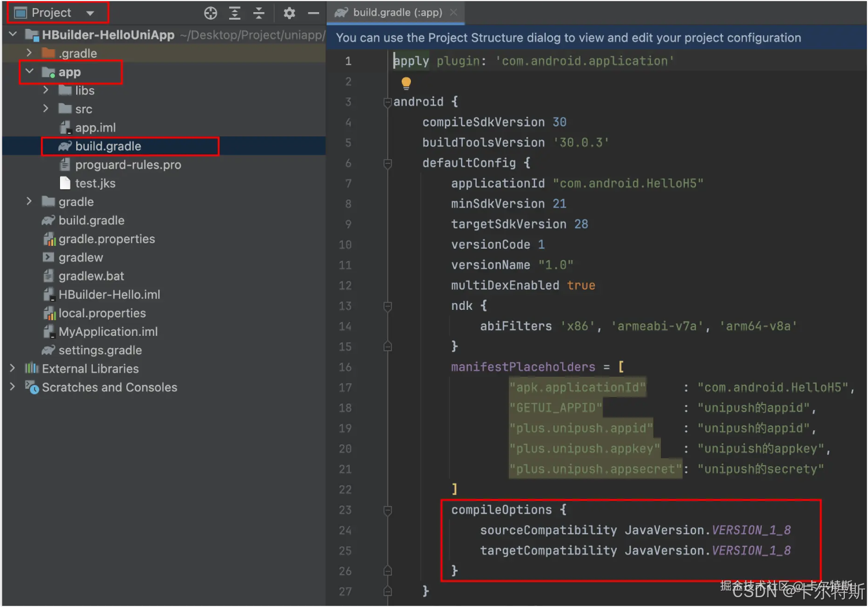Image resolution: width=868 pixels, height=607 pixels.
Task: Open settings.gradle file
Action: click(100, 350)
